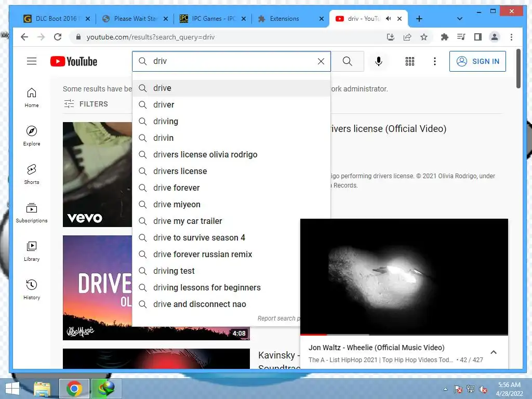The width and height of the screenshot is (532, 399).
Task: Select the 'drive' suggestion
Action: (231, 88)
